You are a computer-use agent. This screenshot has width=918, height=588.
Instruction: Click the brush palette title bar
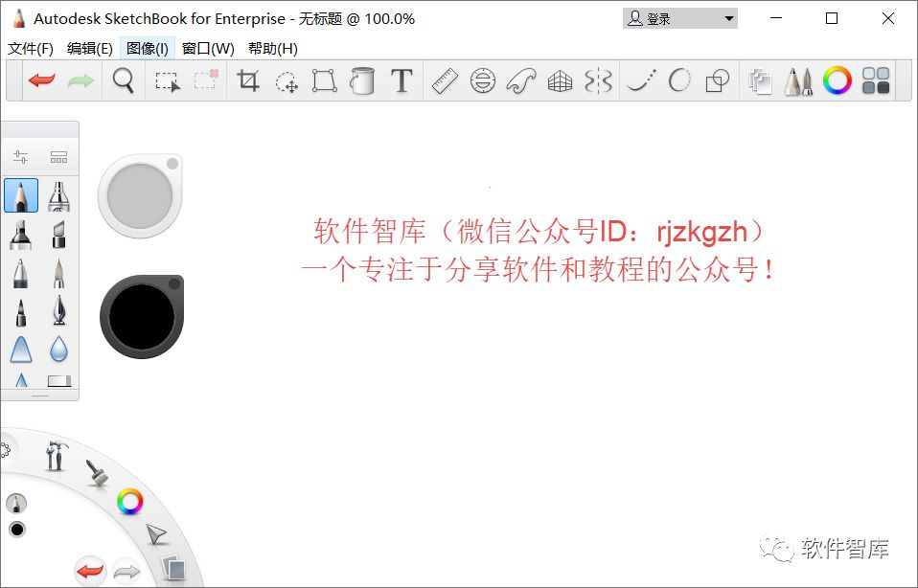(40, 129)
